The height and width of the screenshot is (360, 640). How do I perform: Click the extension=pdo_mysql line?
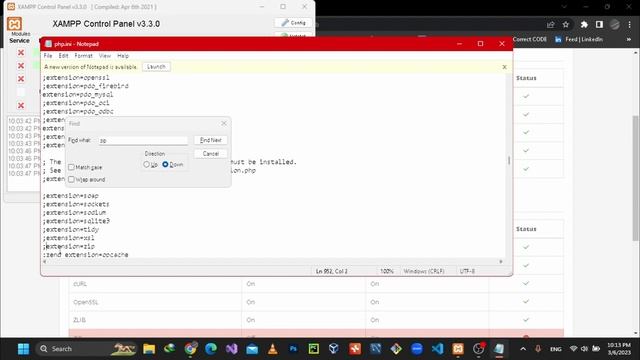coord(78,95)
